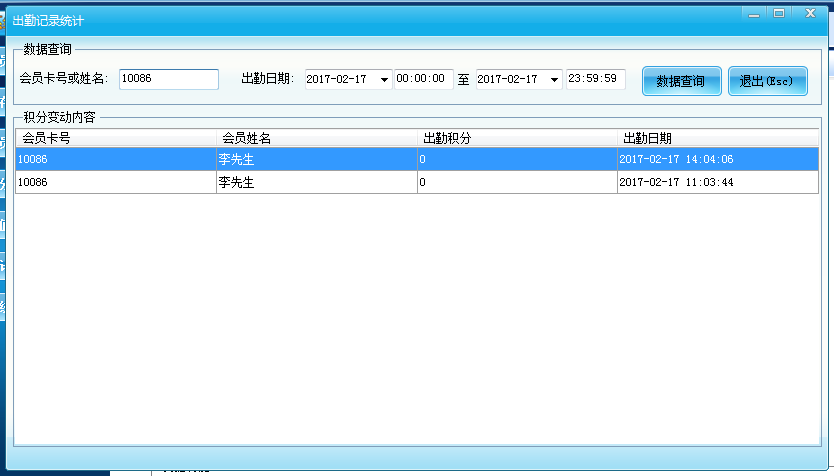Click the points value 0 in second row
The image size is (834, 476).
pyautogui.click(x=423, y=182)
